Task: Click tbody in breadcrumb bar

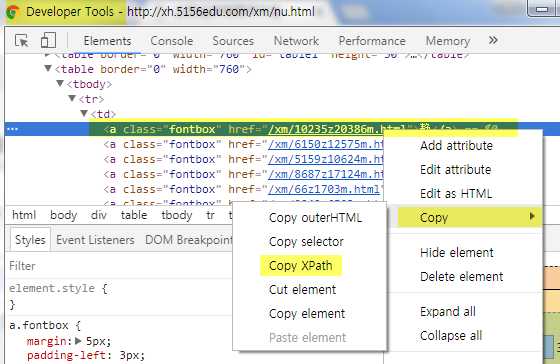Action: pos(177,215)
